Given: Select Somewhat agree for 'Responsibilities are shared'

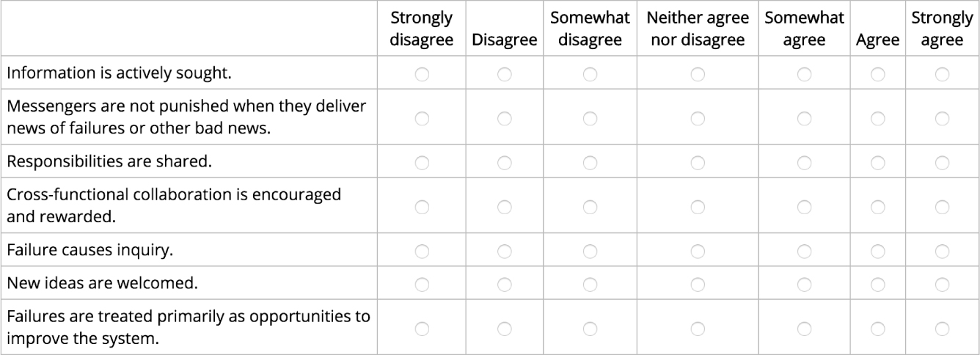Looking at the screenshot, I should (x=804, y=162).
